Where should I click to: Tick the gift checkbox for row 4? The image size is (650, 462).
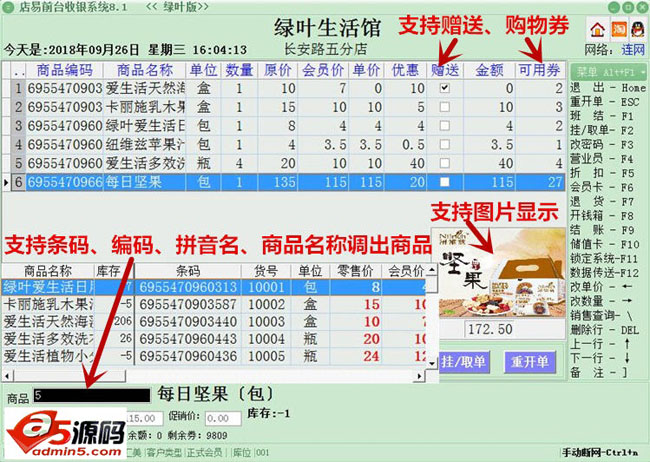click(444, 144)
